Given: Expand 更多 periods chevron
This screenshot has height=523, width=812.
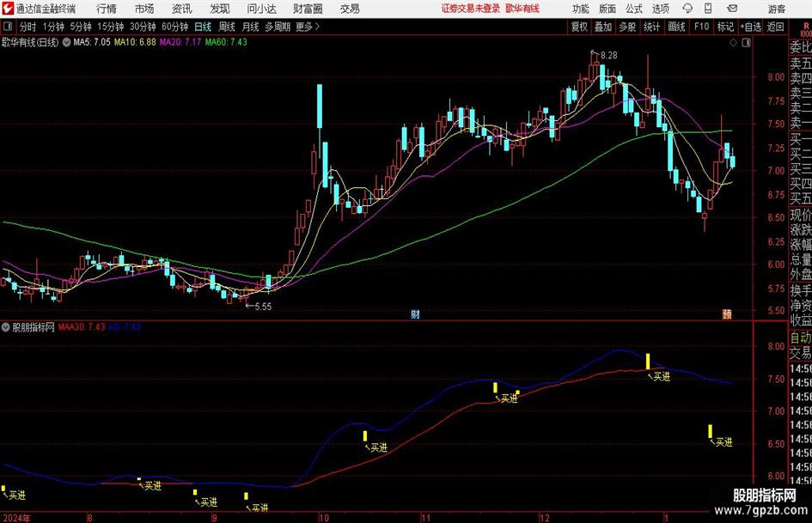Looking at the screenshot, I should 317,27.
